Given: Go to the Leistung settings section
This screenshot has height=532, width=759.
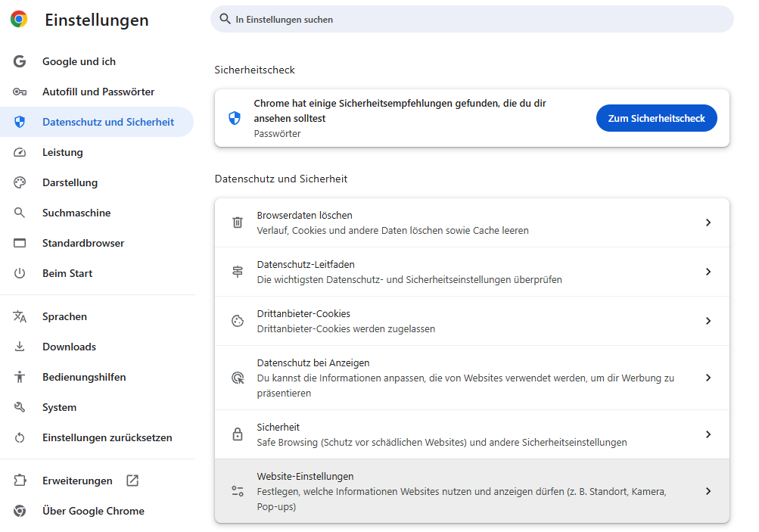Looking at the screenshot, I should click(x=62, y=152).
